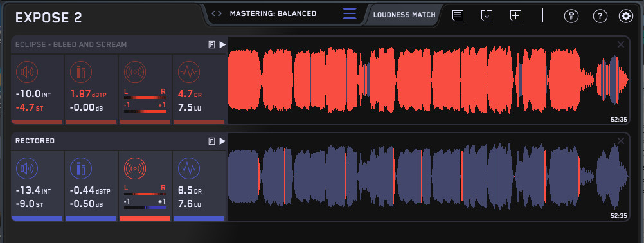This screenshot has width=644, height=243.
Task: Open the Mastering: Balanced preset name
Action: (273, 14)
